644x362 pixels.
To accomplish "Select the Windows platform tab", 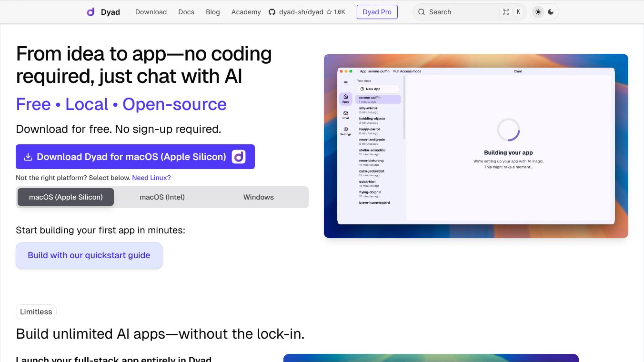I will tap(259, 197).
